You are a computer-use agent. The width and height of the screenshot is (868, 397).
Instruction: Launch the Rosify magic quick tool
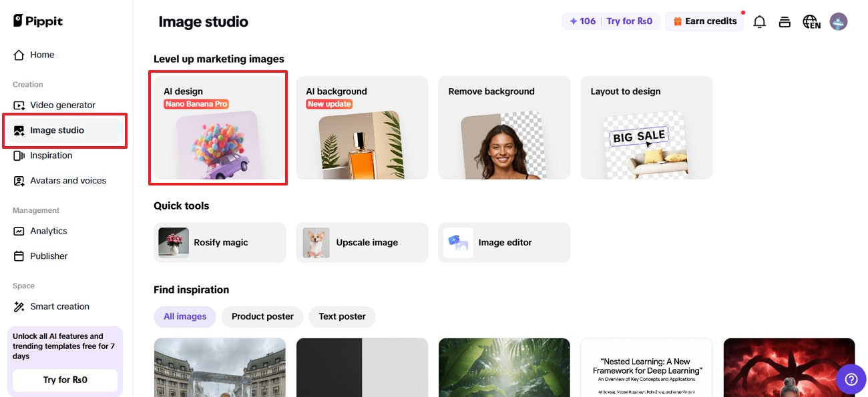click(219, 242)
